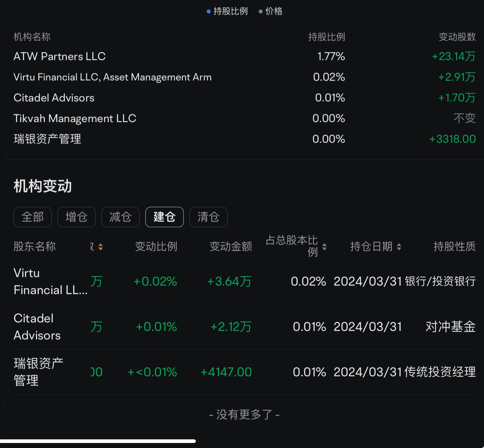Click the 不变 change value
Screen dimensions: 484x448
465,118
